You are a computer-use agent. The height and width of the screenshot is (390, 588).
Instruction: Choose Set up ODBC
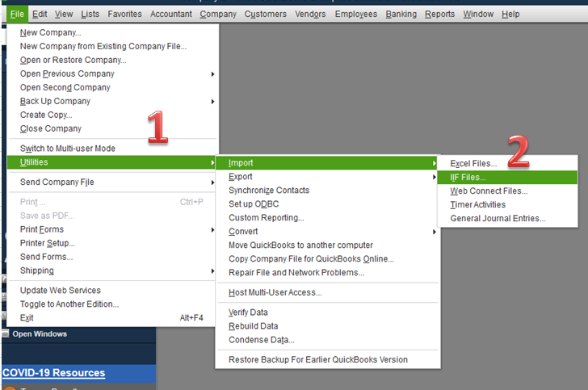[x=327, y=204]
